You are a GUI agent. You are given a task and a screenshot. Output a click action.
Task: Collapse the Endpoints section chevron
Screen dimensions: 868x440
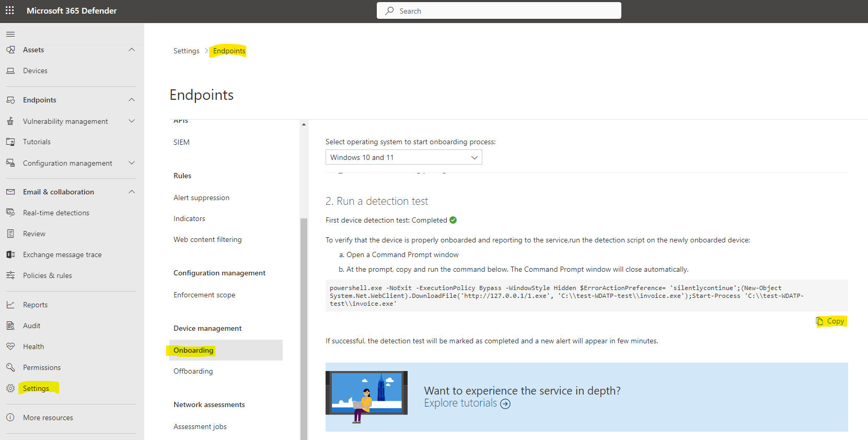(132, 100)
